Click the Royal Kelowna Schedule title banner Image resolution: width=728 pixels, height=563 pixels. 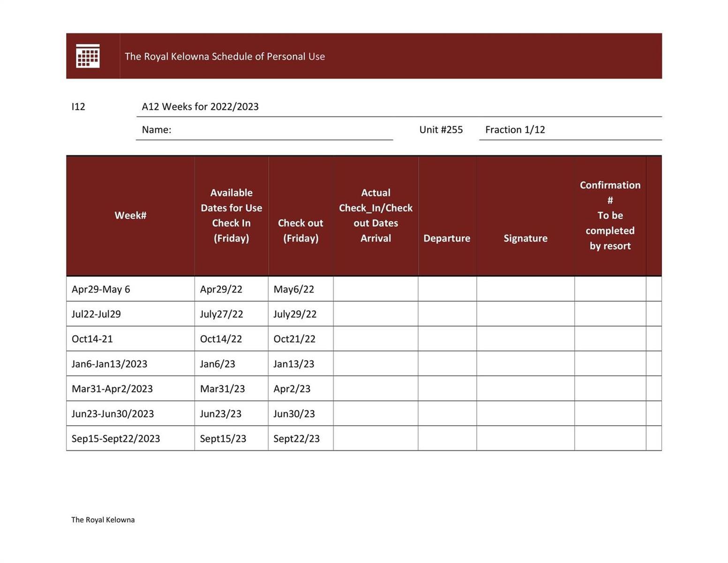[225, 56]
